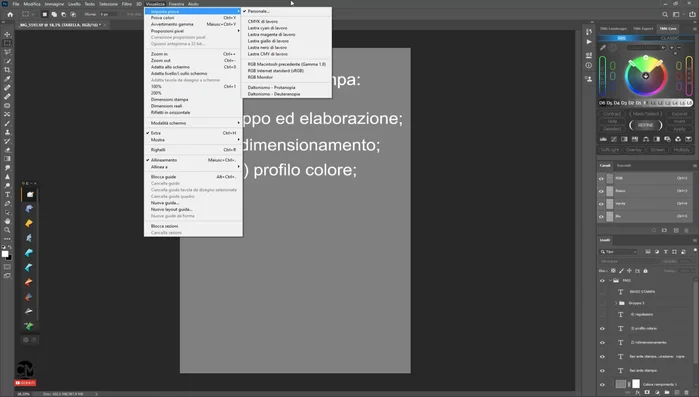Click the Overlay blend button
The image size is (699, 397).
coord(633,150)
